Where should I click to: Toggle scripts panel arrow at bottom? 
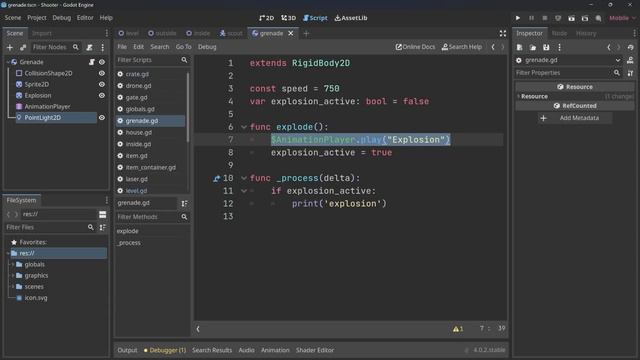pyautogui.click(x=198, y=329)
